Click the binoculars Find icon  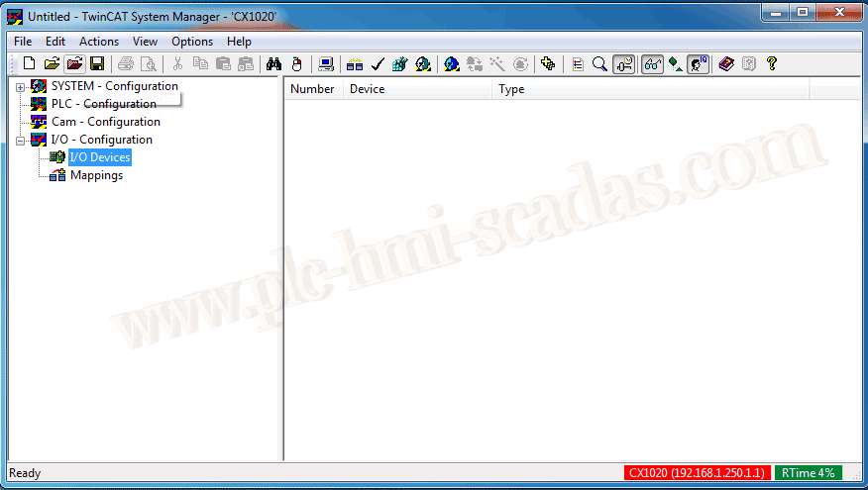(x=274, y=64)
